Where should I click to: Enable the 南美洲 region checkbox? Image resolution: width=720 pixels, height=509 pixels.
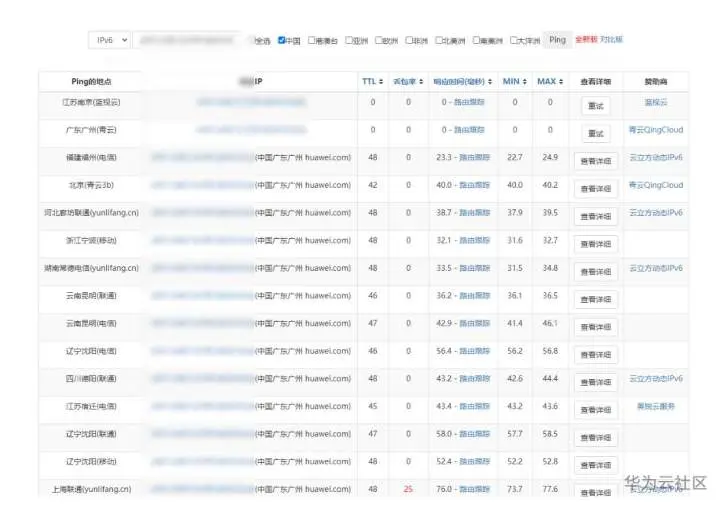click(476, 40)
